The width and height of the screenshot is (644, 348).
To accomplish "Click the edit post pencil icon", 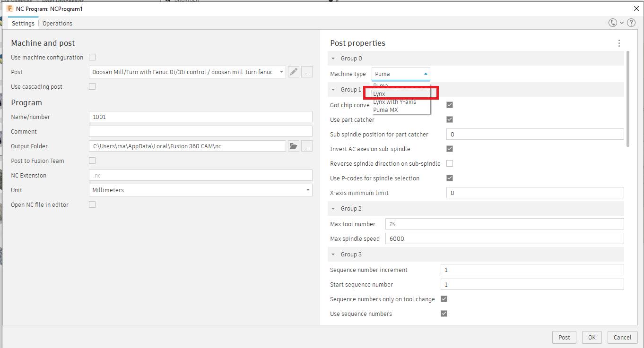I will coord(294,72).
